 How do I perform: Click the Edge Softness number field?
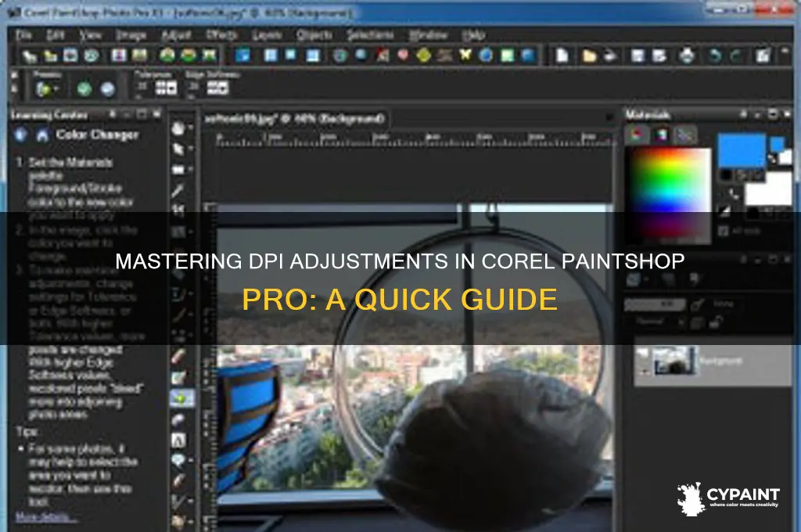tap(194, 87)
